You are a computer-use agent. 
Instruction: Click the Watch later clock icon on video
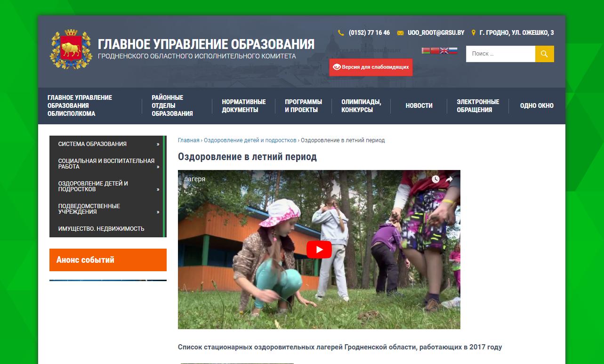pos(435,179)
